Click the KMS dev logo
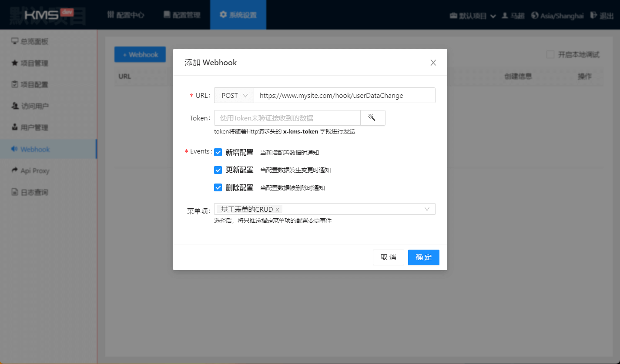The width and height of the screenshot is (620, 364). pyautogui.click(x=48, y=14)
